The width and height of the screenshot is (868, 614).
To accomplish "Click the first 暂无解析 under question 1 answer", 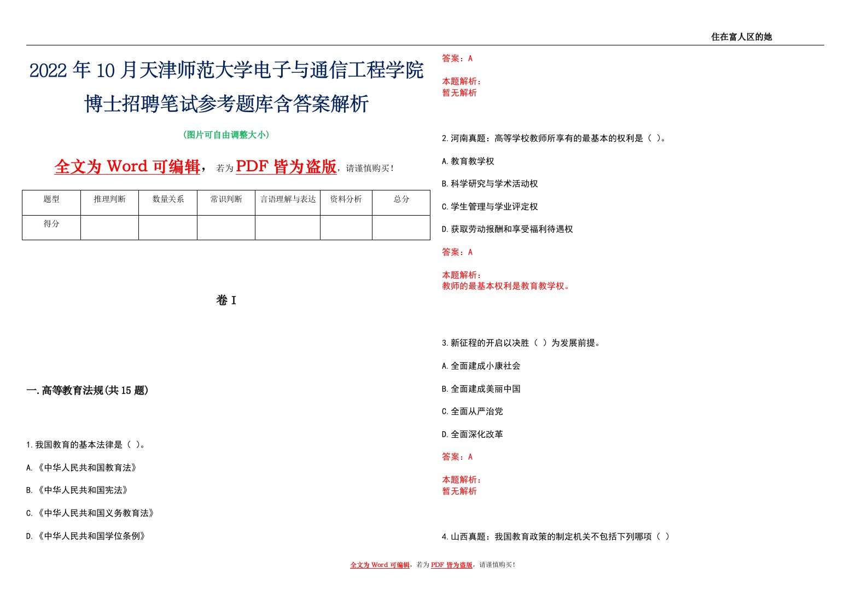I will pyautogui.click(x=459, y=92).
